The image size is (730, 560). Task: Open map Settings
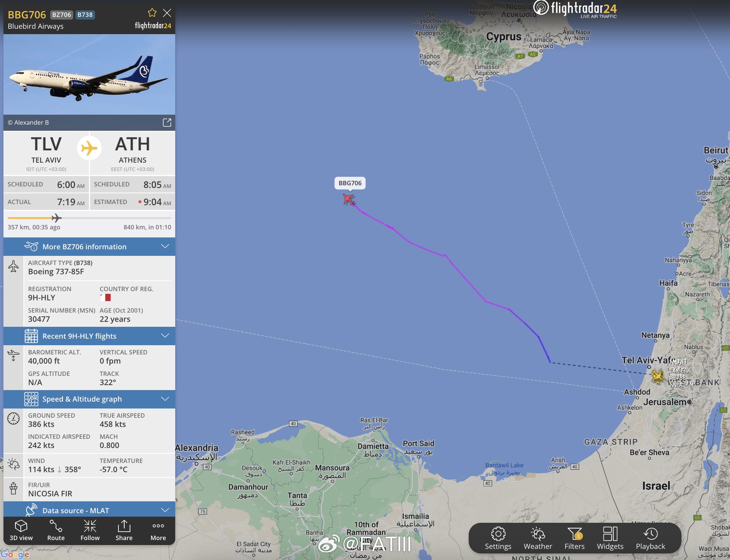[x=498, y=538]
